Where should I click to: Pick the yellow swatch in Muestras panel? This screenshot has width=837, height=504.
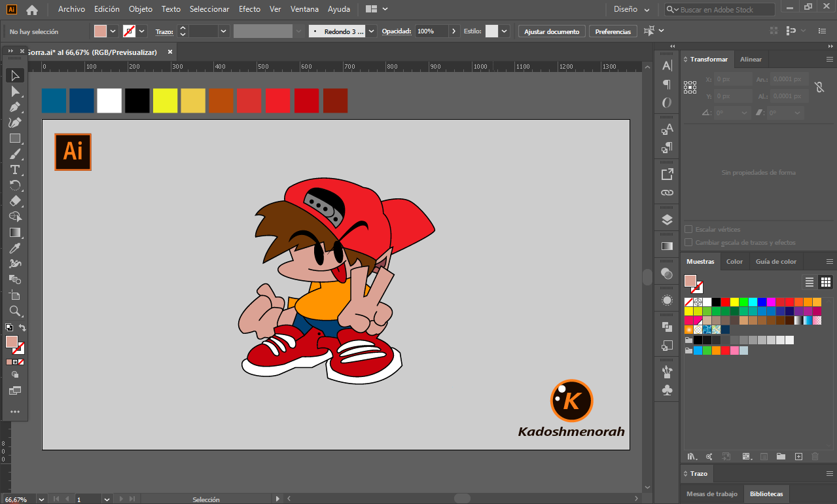coord(734,302)
